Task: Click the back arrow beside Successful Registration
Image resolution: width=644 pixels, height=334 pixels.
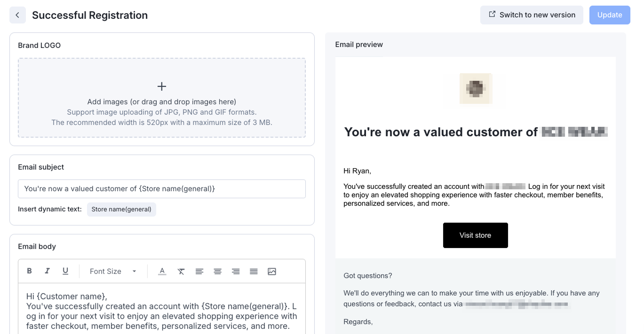Action: click(17, 15)
